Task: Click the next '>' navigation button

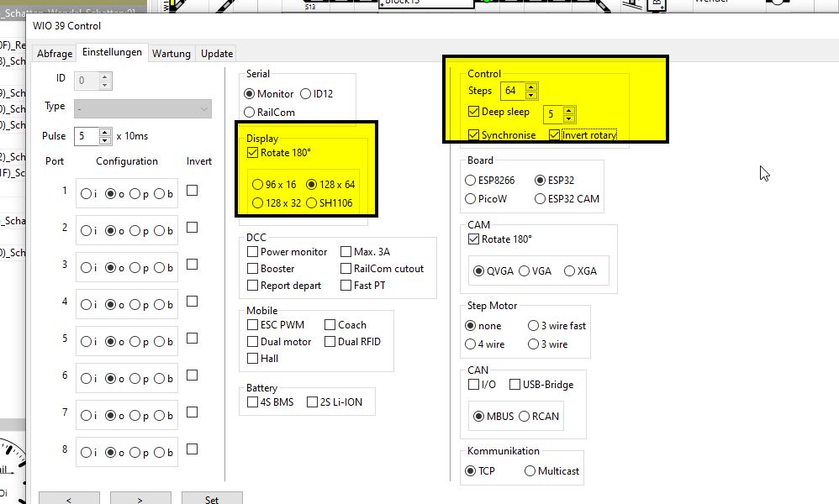Action: click(x=140, y=499)
